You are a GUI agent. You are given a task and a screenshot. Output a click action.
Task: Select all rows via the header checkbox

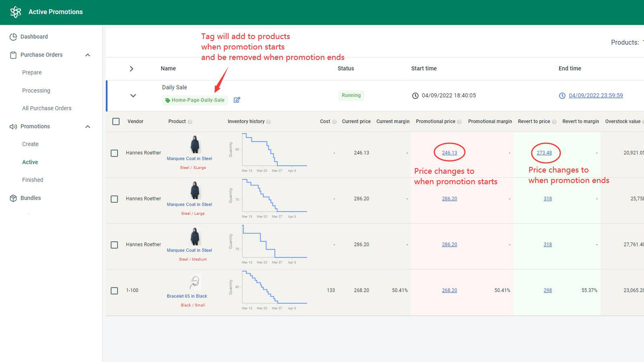click(115, 121)
